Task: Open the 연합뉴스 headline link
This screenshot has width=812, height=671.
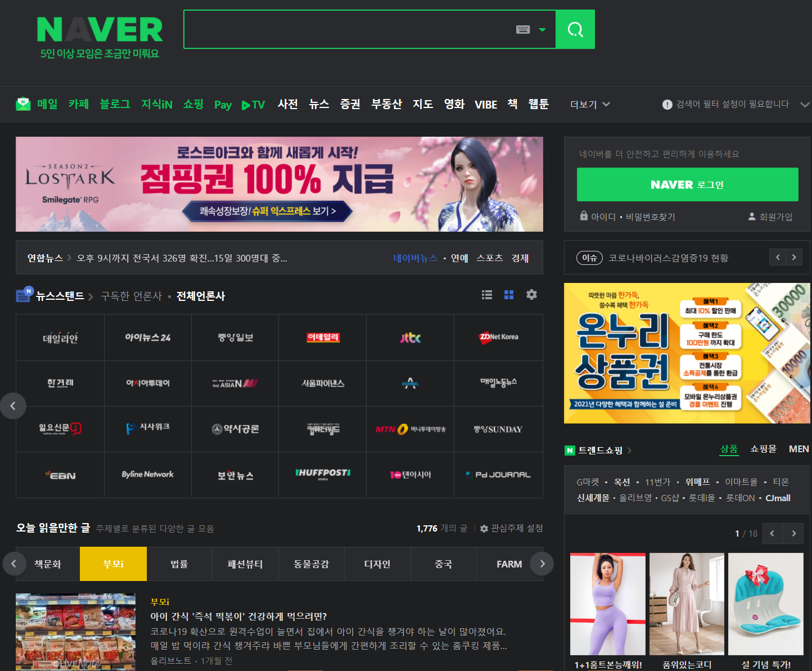Action: pos(182,258)
